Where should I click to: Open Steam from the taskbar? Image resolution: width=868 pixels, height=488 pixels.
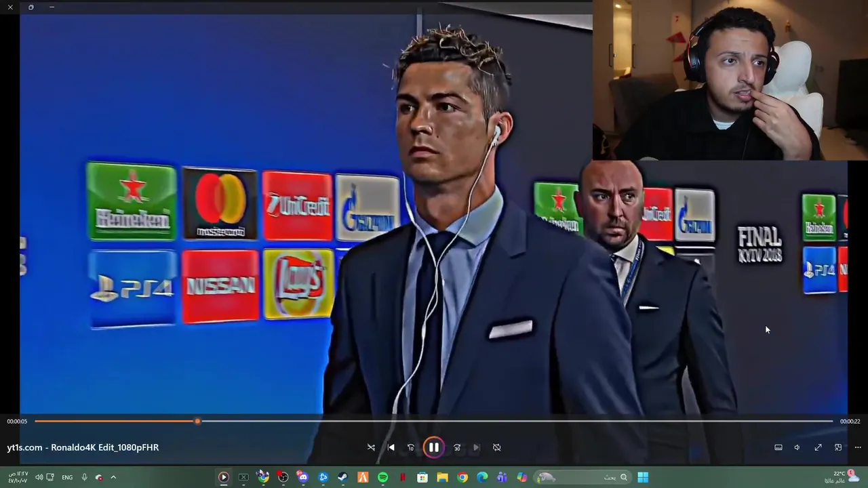[343, 477]
